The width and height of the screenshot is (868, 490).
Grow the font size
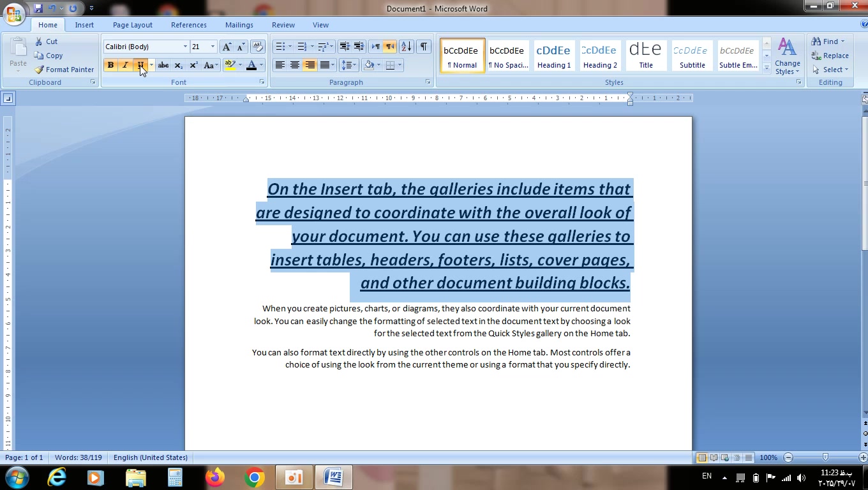point(227,47)
